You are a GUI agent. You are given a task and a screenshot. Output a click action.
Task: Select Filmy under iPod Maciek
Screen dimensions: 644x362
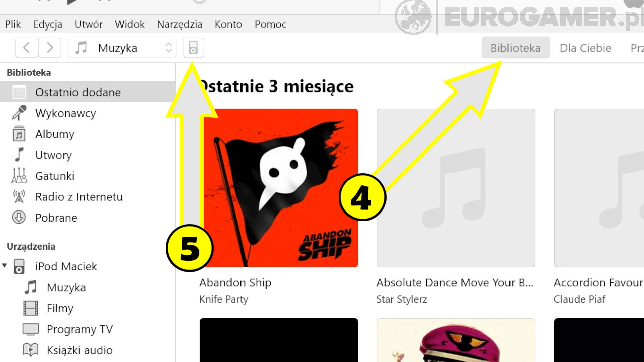point(60,308)
